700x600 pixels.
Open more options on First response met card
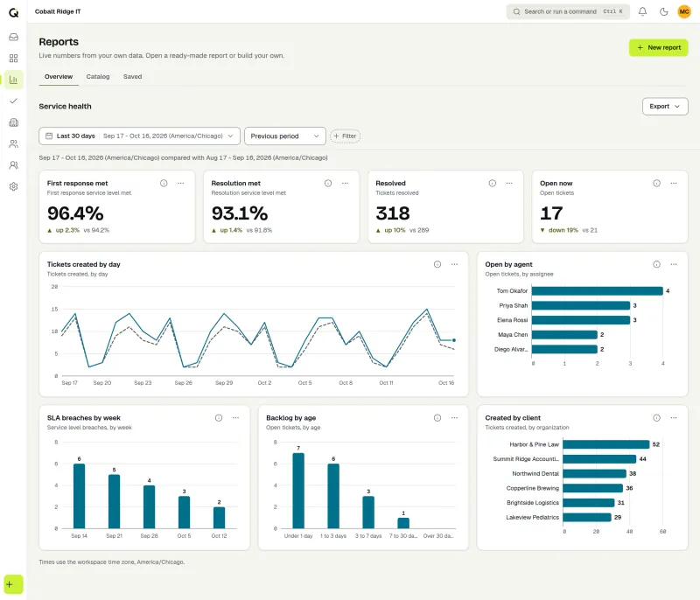[x=181, y=184]
